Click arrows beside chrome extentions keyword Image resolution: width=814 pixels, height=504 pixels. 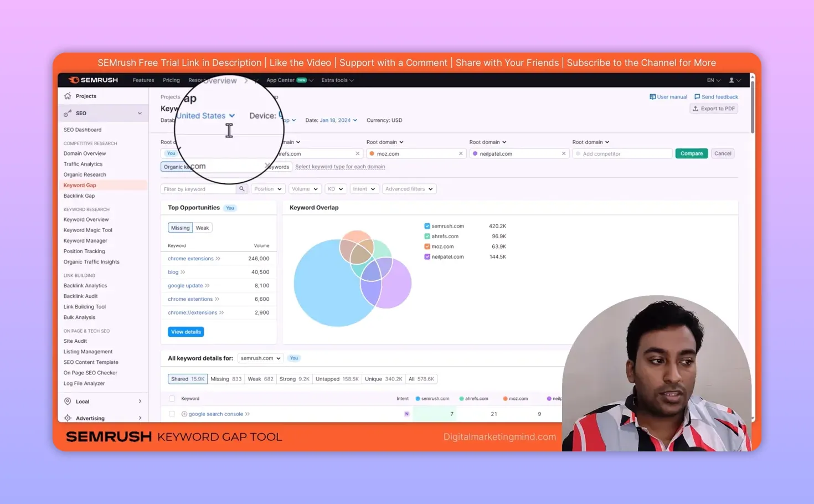pos(217,299)
